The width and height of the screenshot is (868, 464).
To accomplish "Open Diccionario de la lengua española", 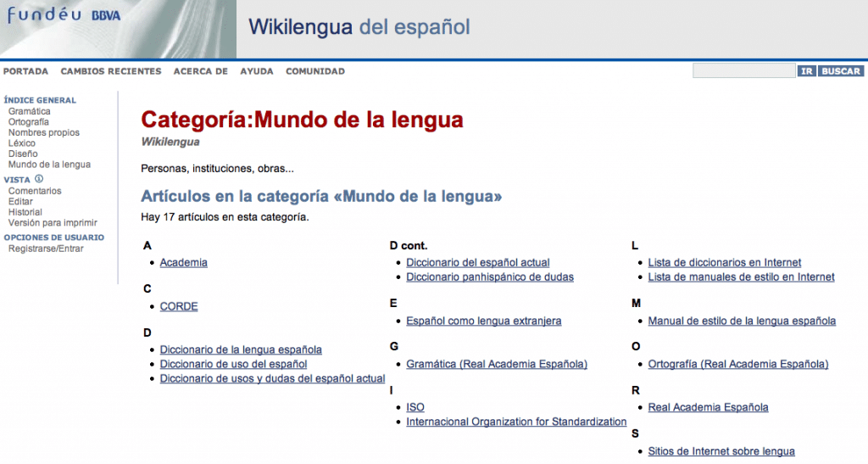I will [x=241, y=349].
